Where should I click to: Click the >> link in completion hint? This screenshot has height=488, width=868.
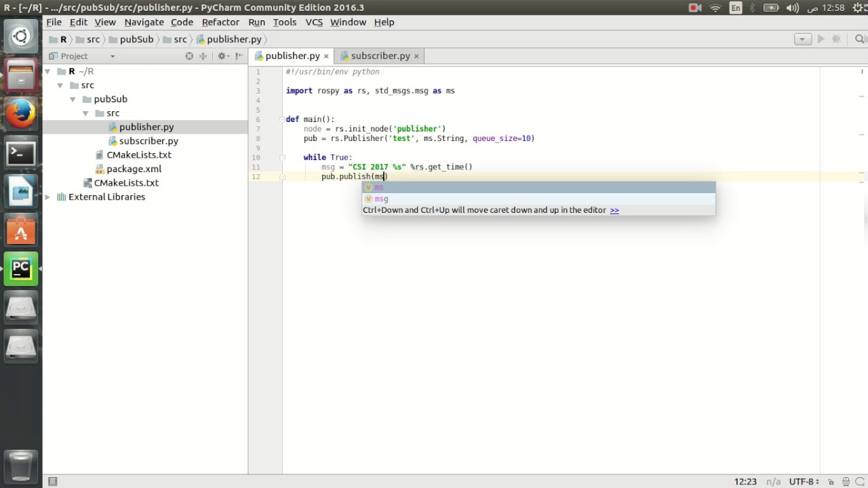coord(614,210)
